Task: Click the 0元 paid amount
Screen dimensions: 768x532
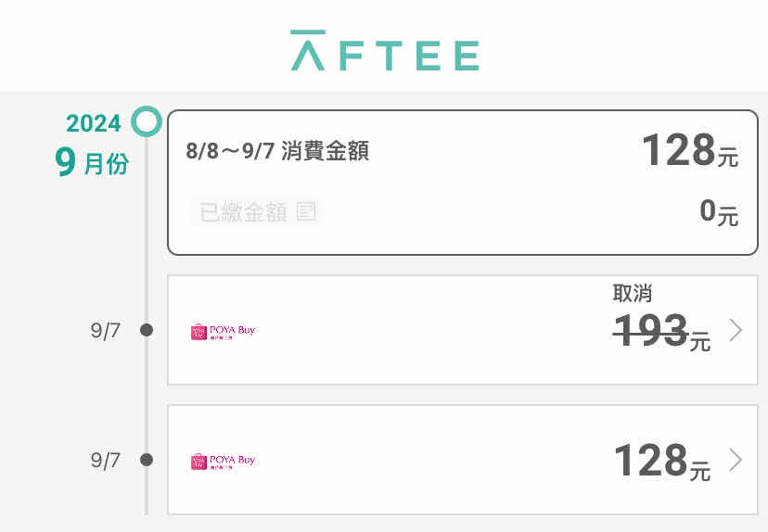Action: point(718,212)
